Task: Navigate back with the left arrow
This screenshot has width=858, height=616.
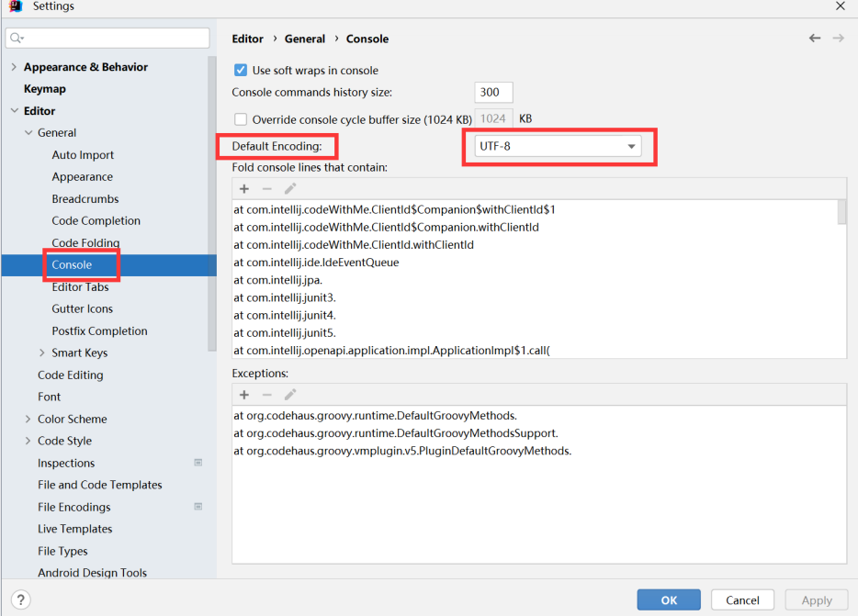Action: click(815, 39)
